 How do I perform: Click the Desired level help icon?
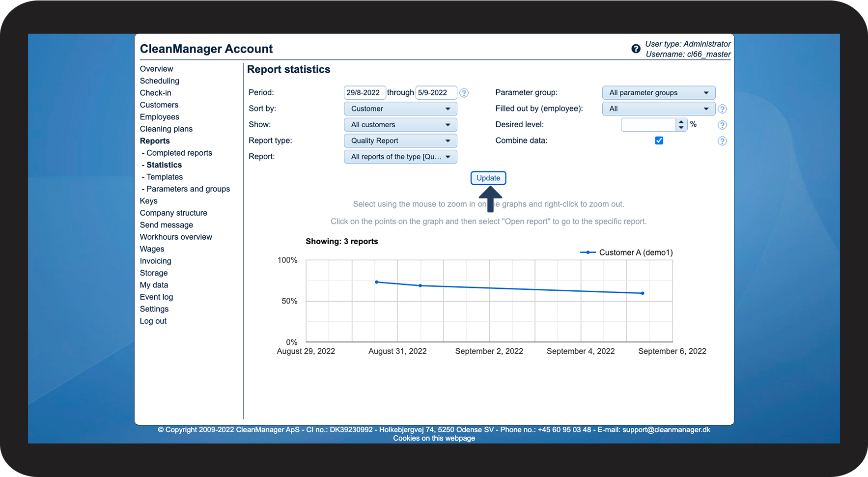pyautogui.click(x=722, y=125)
